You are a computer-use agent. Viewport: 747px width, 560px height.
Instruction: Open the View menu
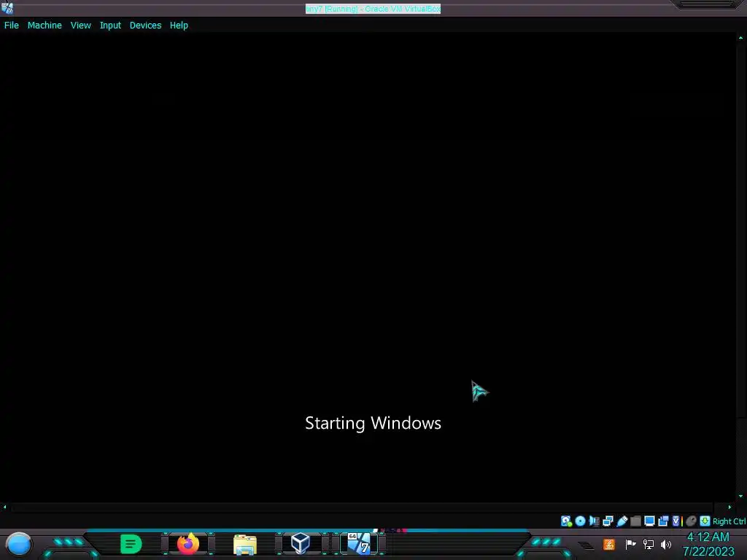tap(80, 26)
